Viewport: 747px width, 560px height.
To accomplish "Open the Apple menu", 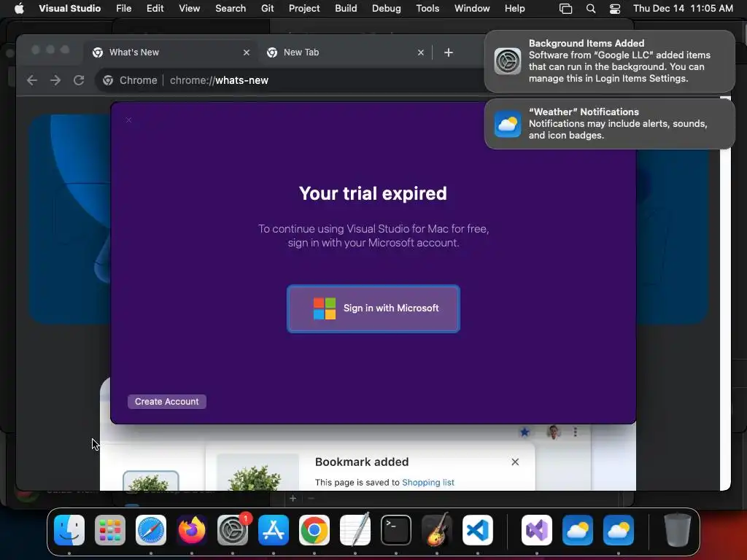I will (19, 8).
